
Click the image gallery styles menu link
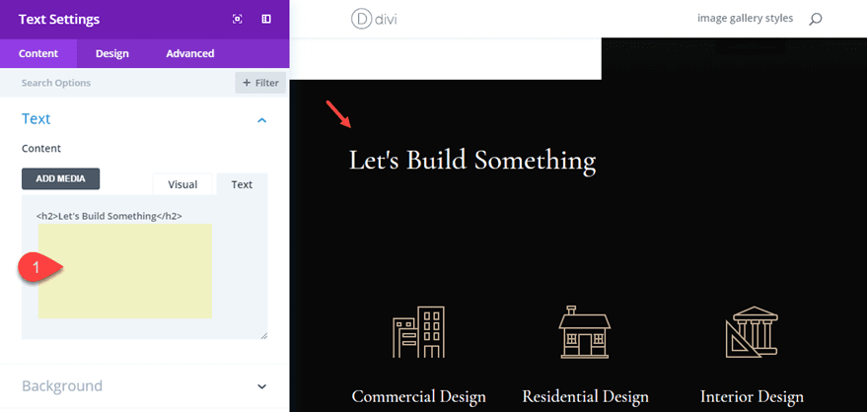pos(745,19)
